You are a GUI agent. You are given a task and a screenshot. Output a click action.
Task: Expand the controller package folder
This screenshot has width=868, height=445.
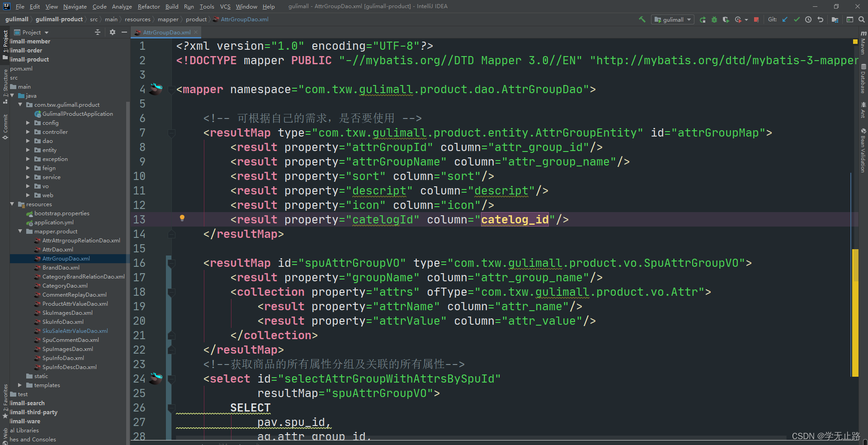point(28,132)
